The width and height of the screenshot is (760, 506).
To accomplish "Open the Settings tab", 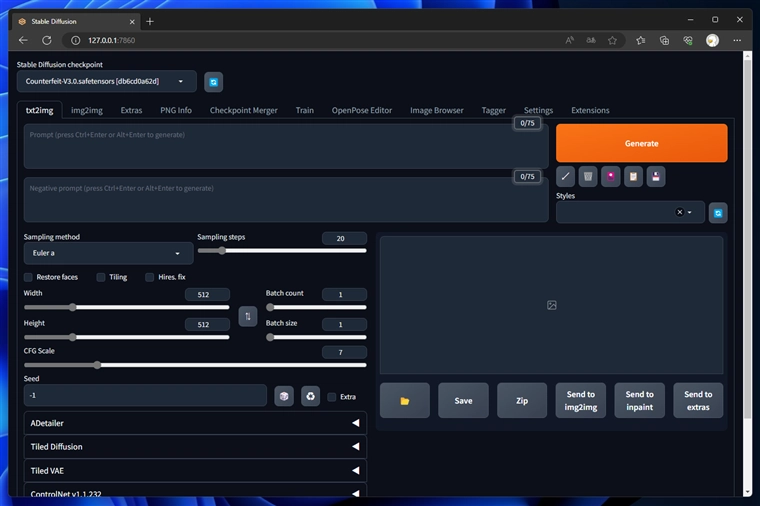I will (x=538, y=111).
